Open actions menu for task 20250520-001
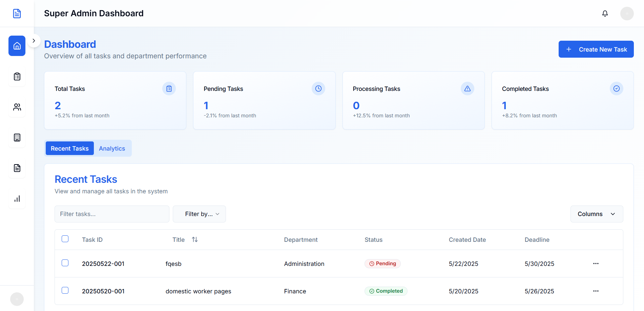The width and height of the screenshot is (644, 311). (596, 291)
